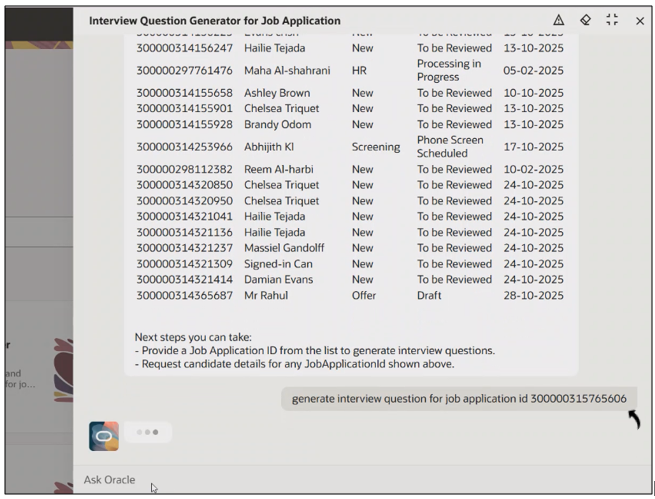
Task: Click Mr Rahul's Draft status
Action: tap(432, 296)
